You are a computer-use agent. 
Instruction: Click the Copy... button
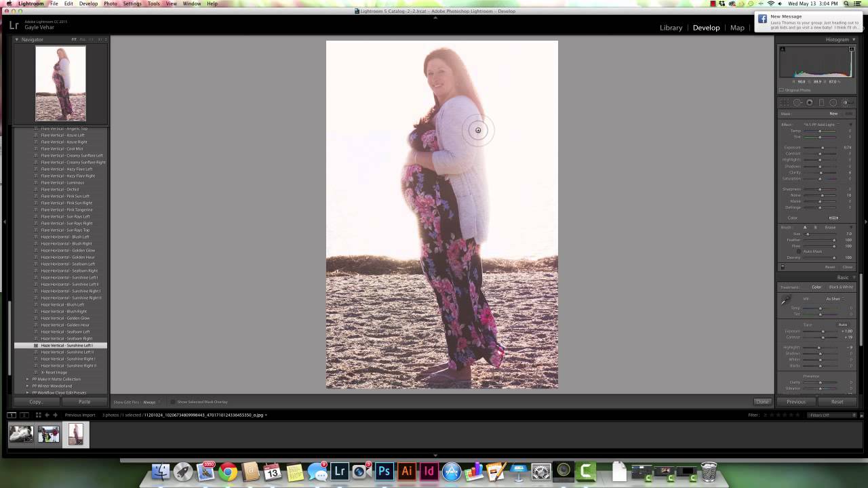(x=36, y=402)
